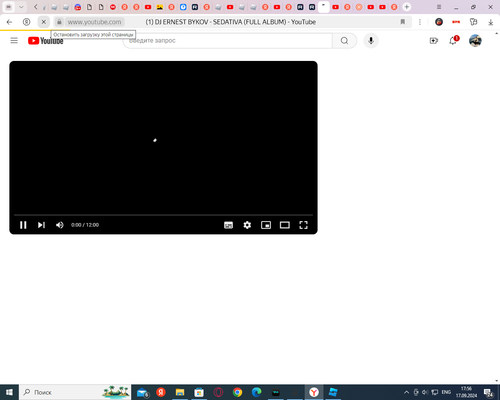Open the Yandex Browser button on the taskbar
500x400 pixels.
(314, 392)
